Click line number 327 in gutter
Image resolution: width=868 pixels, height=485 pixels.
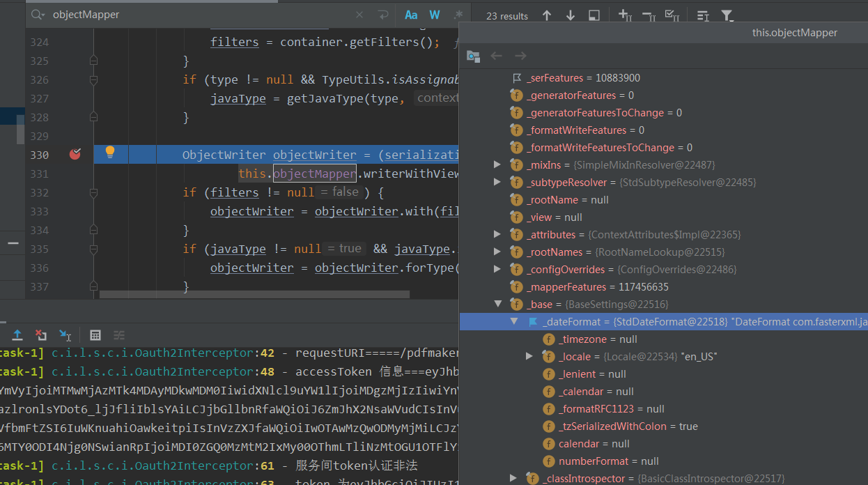(x=40, y=98)
